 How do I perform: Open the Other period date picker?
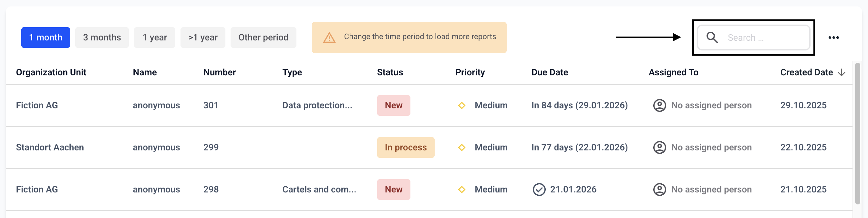tap(263, 38)
